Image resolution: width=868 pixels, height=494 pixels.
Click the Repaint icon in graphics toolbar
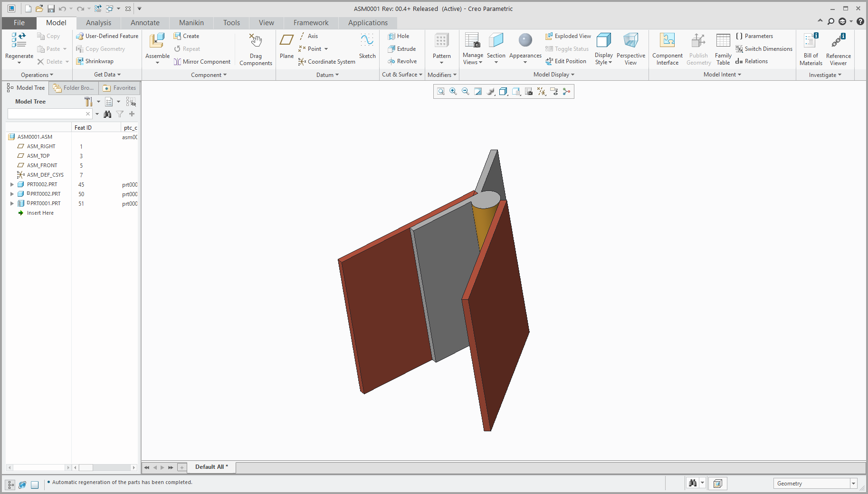(478, 92)
